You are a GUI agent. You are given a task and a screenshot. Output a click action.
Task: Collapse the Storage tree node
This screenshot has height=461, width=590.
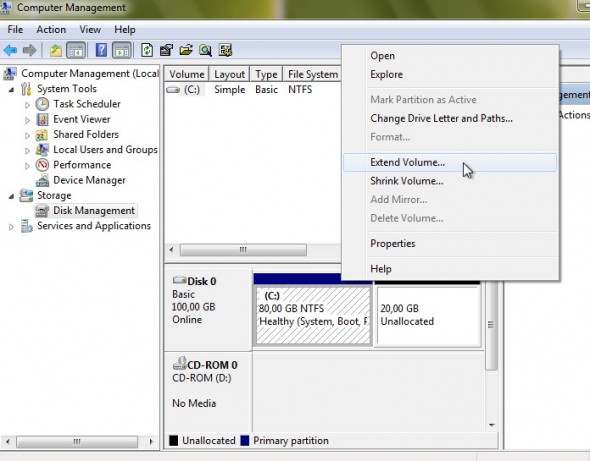tap(12, 196)
